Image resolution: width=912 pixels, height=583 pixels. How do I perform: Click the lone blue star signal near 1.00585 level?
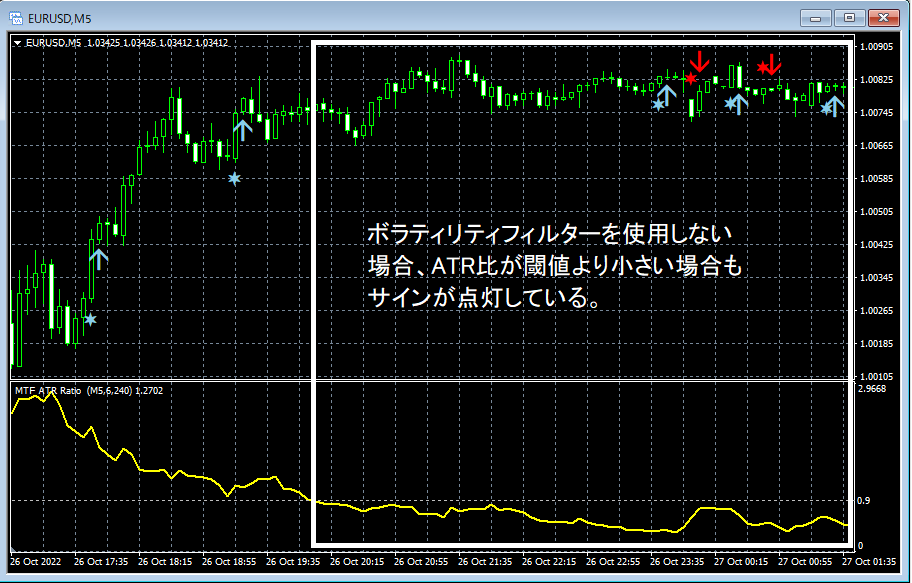(x=234, y=178)
